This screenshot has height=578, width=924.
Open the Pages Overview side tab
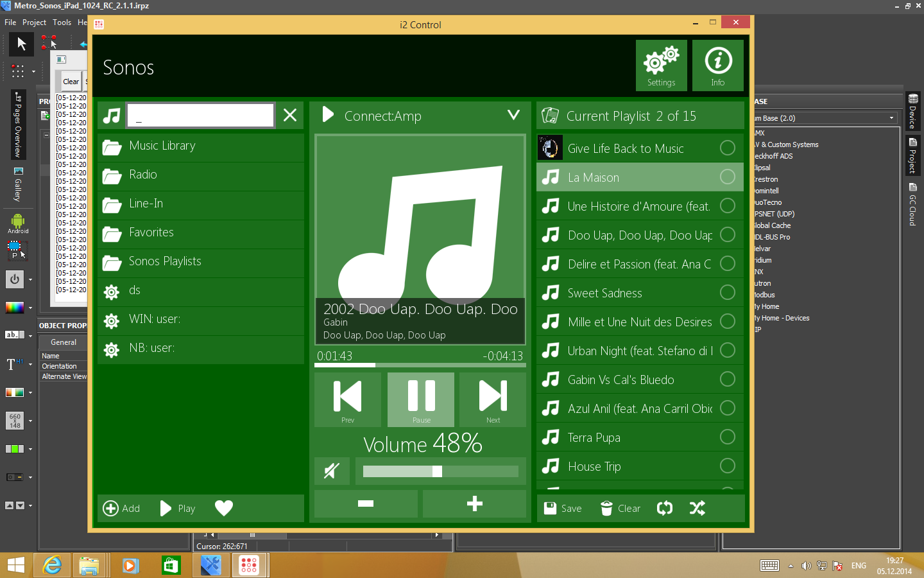click(x=18, y=125)
